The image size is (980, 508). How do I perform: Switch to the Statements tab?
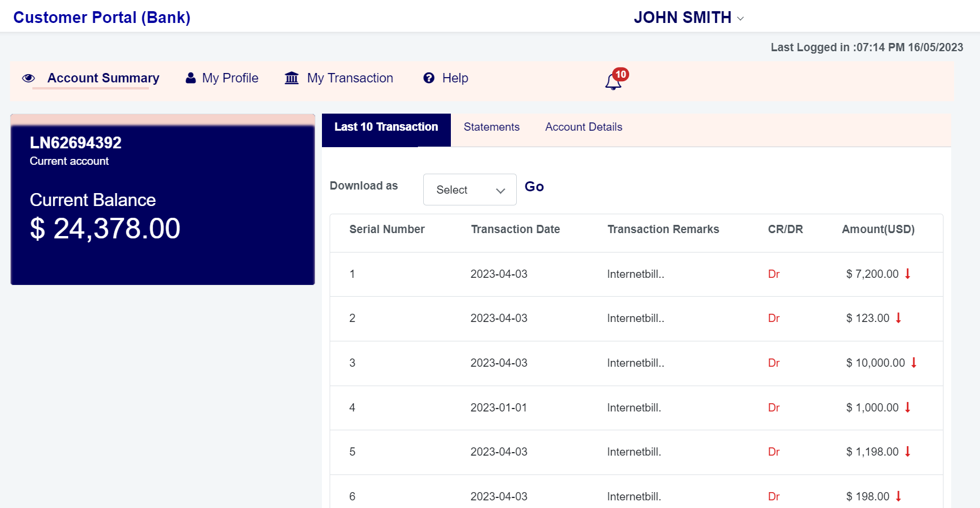[x=491, y=127]
